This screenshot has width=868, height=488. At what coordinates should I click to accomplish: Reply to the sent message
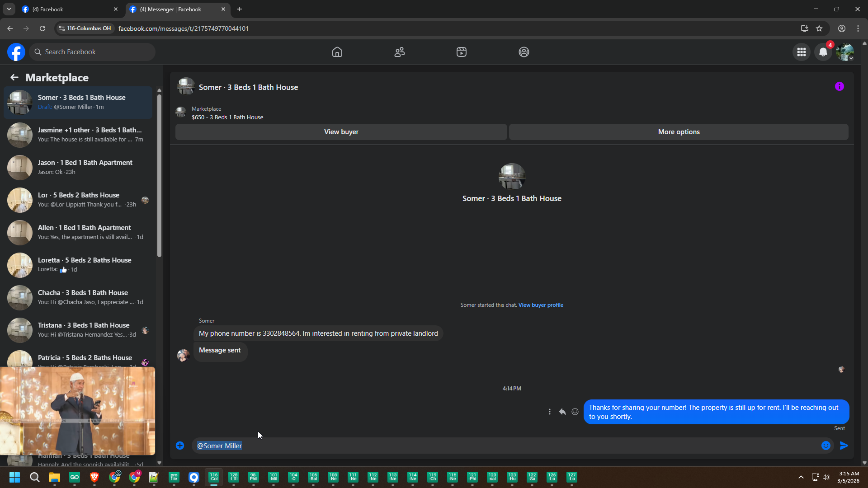click(562, 412)
